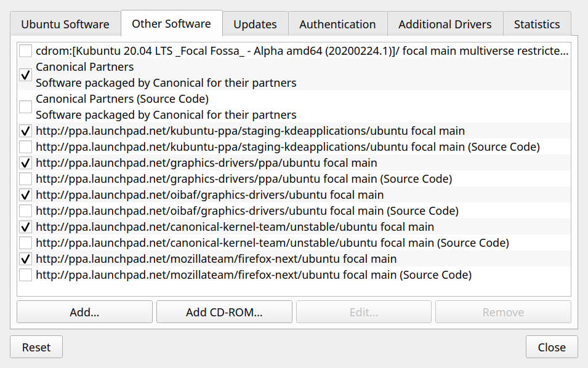The width and height of the screenshot is (588, 368).
Task: Uncheck canonical-kernel-team unstable focal main
Action: [25, 227]
